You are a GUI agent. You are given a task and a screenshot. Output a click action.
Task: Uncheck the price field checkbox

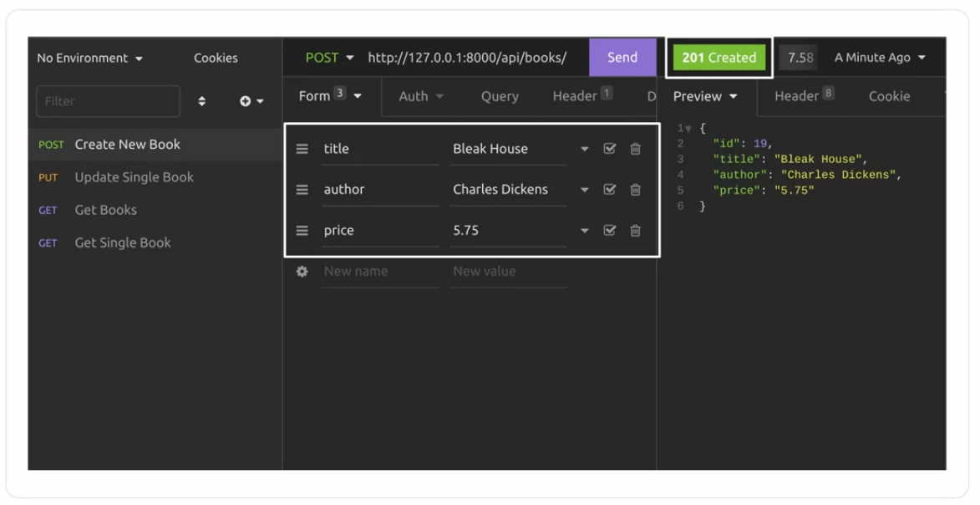[610, 231]
